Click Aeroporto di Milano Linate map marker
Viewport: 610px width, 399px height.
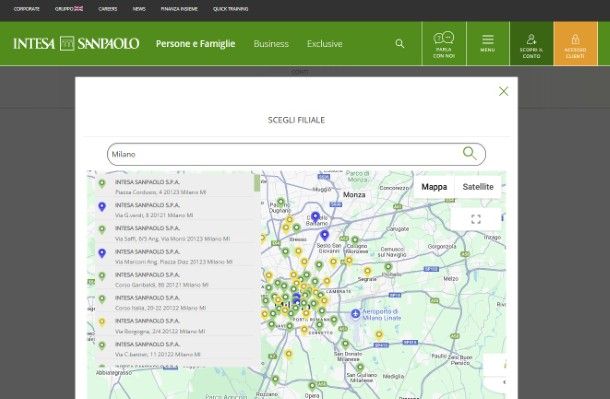click(355, 313)
